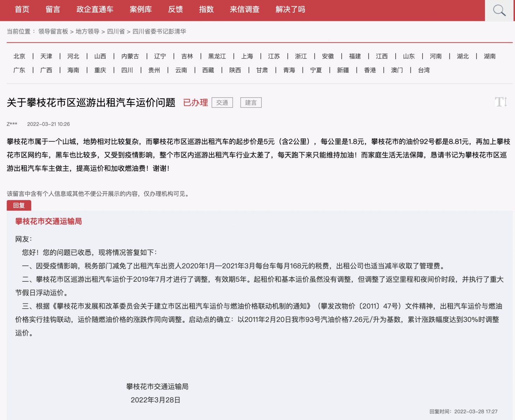Click the author name Z***
Viewport: 515px width, 420px height.
[x=12, y=124]
